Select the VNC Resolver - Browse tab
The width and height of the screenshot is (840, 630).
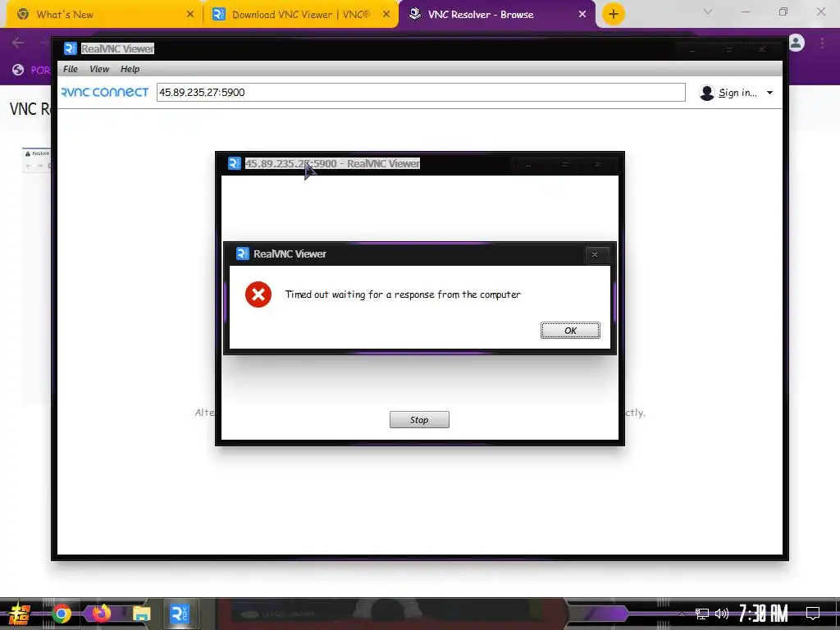(x=496, y=15)
